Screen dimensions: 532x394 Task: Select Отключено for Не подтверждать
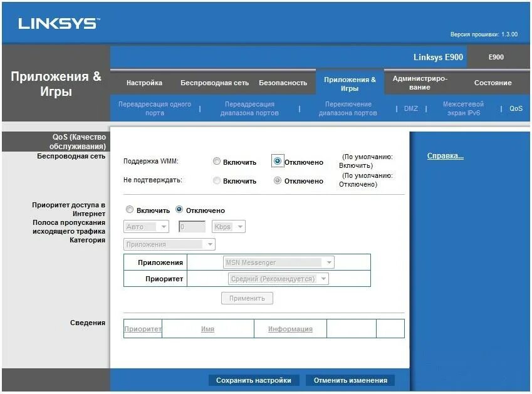(278, 180)
